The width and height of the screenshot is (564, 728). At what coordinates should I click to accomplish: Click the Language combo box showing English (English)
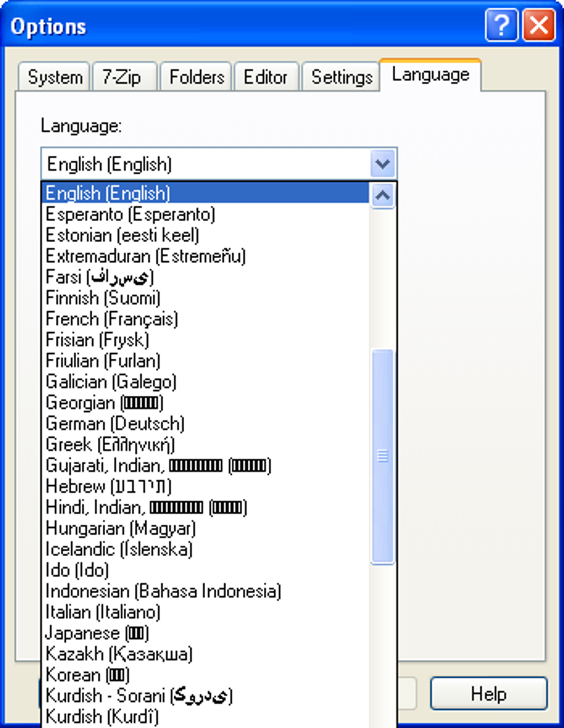219,164
